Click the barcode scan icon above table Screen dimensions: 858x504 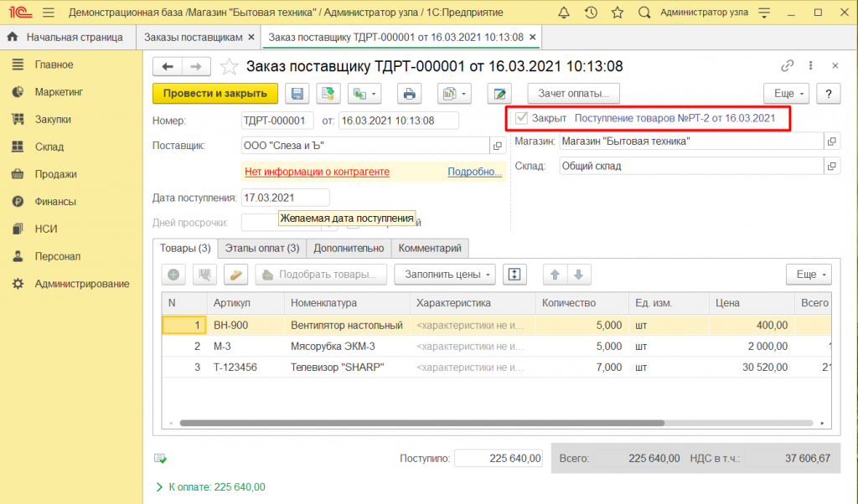coord(204,275)
